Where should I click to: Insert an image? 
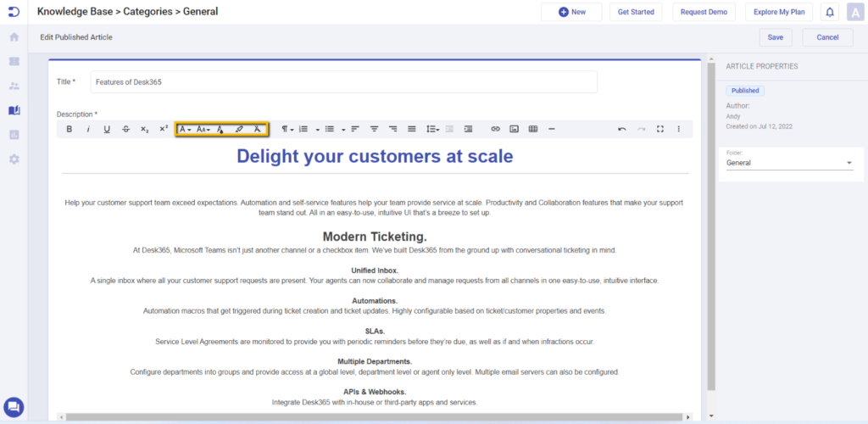[515, 129]
